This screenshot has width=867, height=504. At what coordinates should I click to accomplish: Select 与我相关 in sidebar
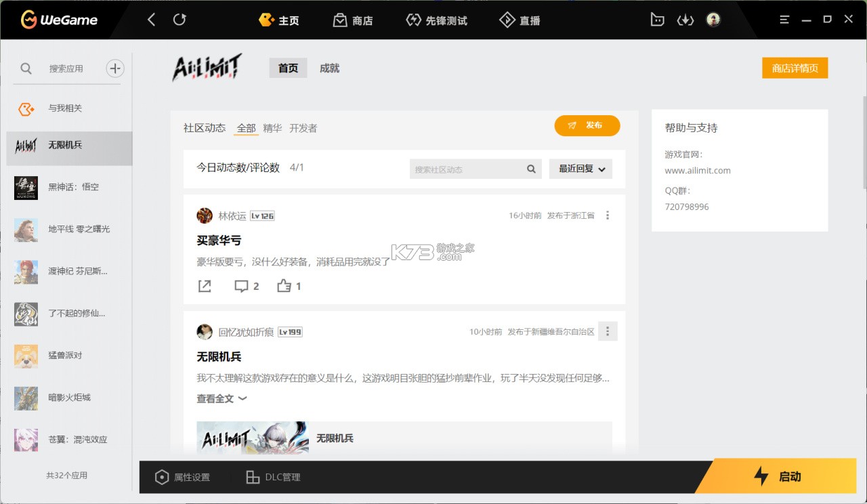coord(69,108)
